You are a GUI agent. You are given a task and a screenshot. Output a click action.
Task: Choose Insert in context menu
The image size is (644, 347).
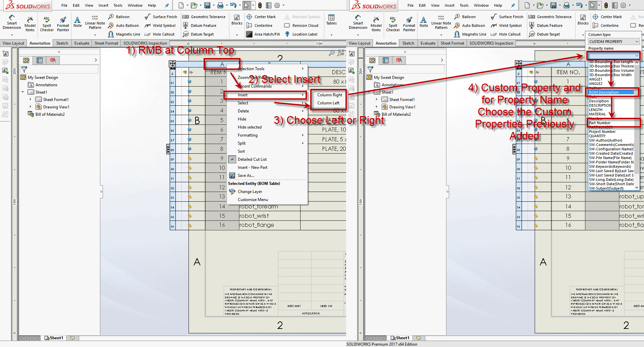(x=266, y=95)
